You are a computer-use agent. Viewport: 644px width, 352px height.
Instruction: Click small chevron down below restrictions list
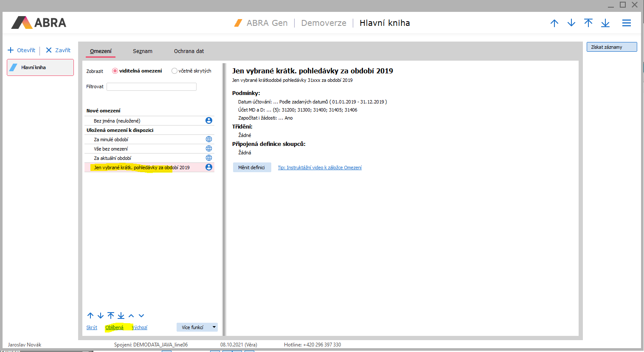(x=141, y=316)
